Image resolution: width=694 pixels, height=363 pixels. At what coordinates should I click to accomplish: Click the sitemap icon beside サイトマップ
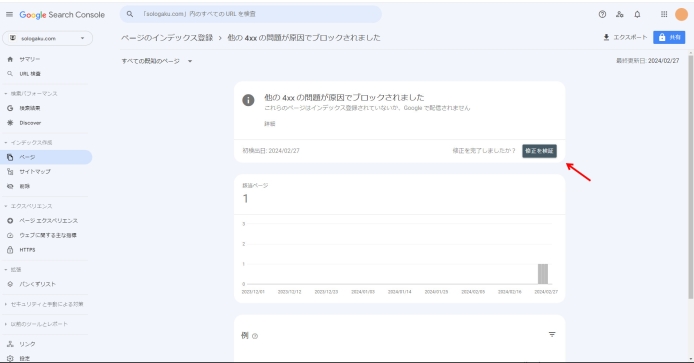pos(10,172)
